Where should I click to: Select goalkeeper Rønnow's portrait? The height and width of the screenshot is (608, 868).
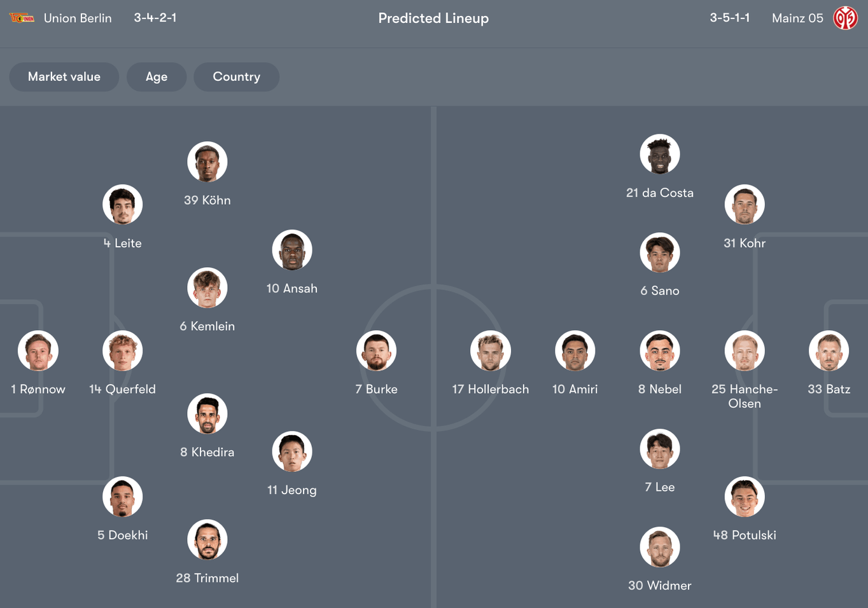point(38,350)
